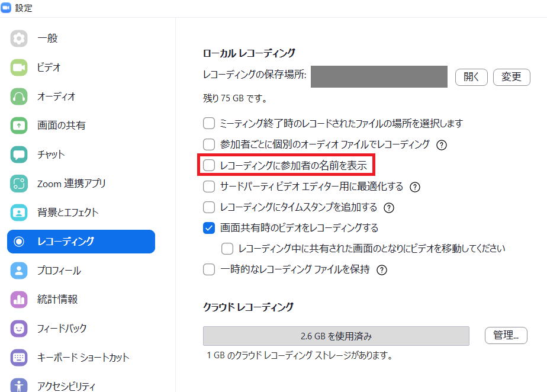Click help icon beside separate audio files option
Image resolution: width=547 pixels, height=392 pixels.
441,144
